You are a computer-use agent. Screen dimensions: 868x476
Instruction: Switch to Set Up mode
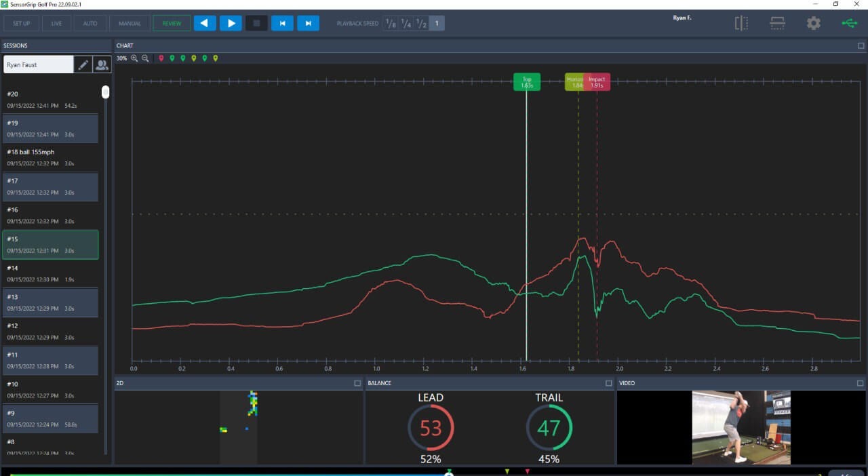[x=21, y=24]
